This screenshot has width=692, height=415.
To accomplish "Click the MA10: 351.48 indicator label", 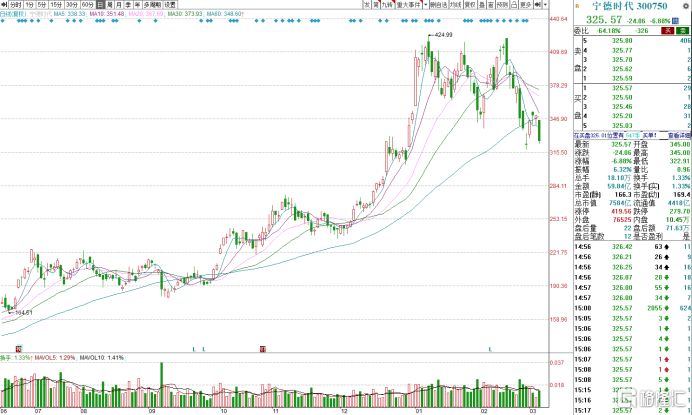I will pos(107,14).
